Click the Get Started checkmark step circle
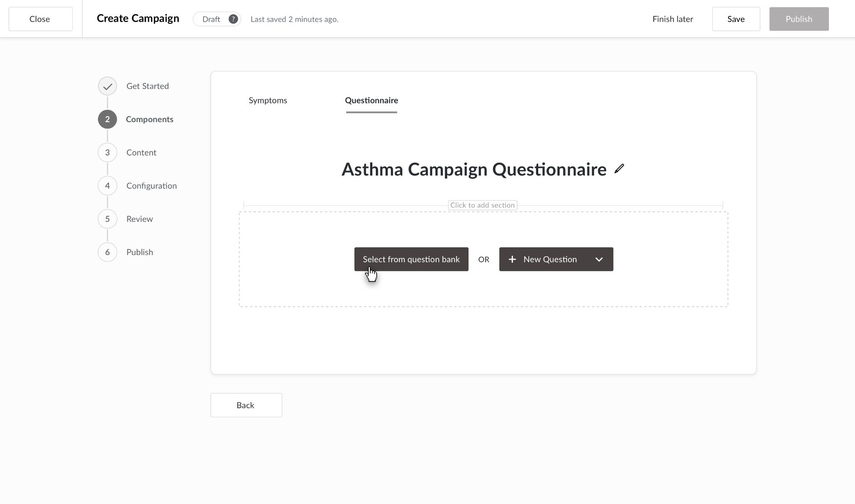Image resolution: width=855 pixels, height=504 pixels. click(x=107, y=86)
